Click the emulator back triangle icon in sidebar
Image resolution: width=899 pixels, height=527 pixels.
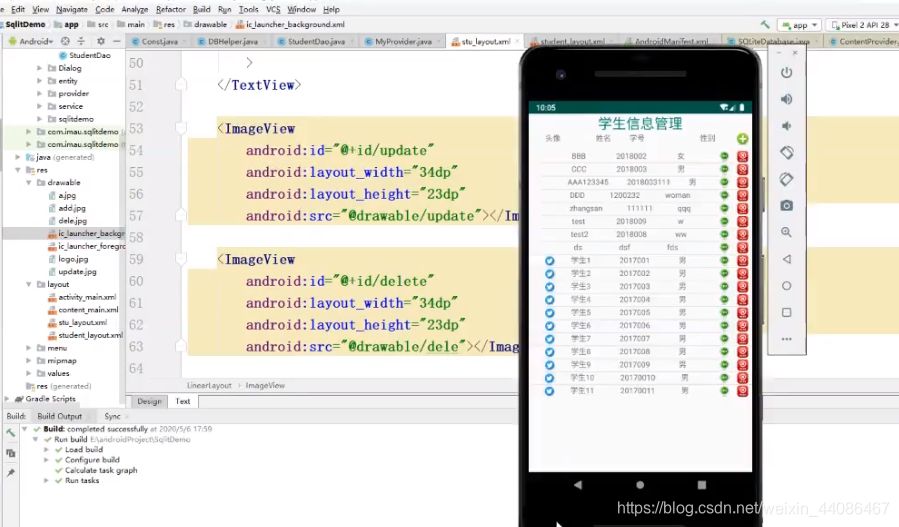787,259
